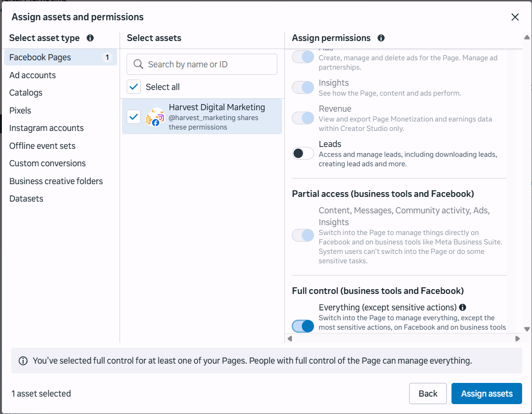Screen dimensions: 532x414
Task: Click info icon beside Assign permissions
Action: tap(381, 38)
